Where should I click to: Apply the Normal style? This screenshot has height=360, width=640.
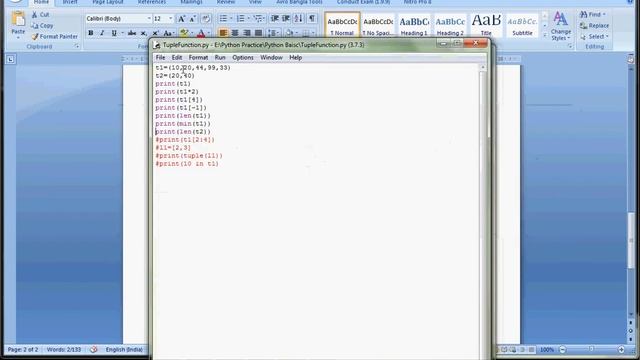click(x=342, y=25)
